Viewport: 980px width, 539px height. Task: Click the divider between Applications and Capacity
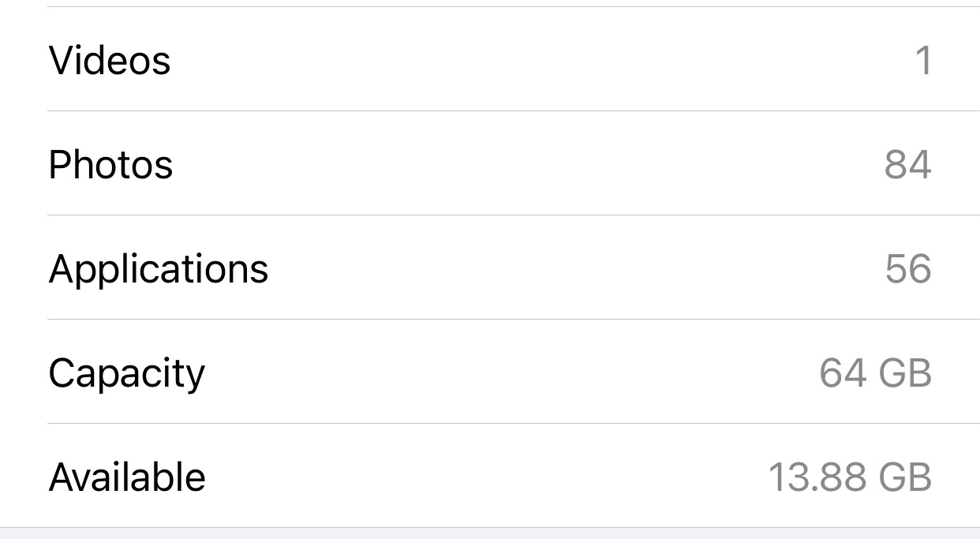(513, 320)
